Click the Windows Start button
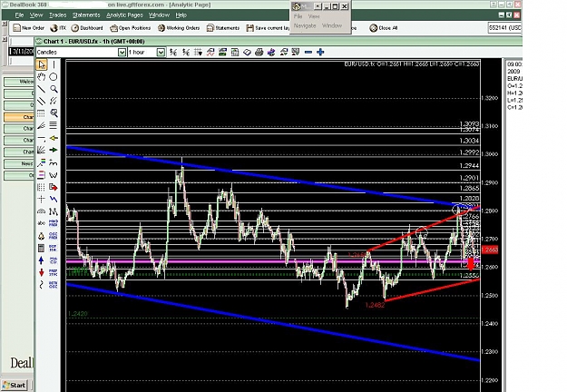The width and height of the screenshot is (567, 392). 14,385
